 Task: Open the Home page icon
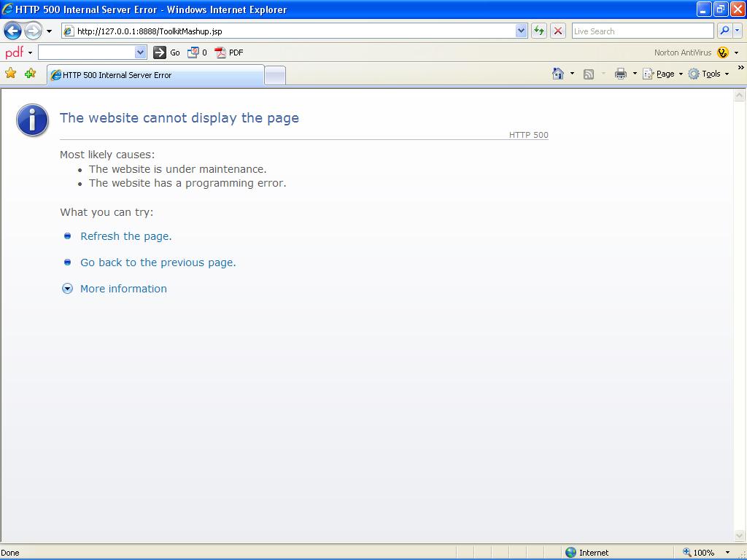(x=559, y=74)
